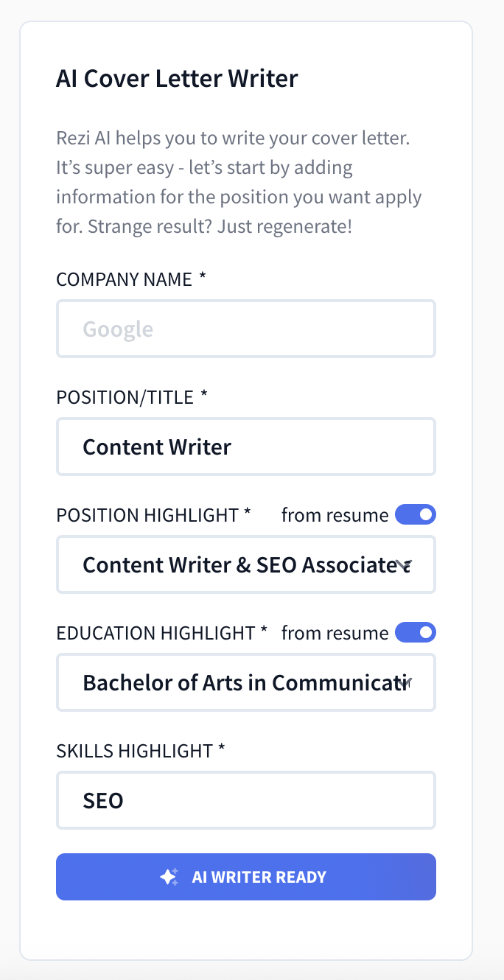504x980 pixels.
Task: Disable the Education Highlight from resume toggle
Action: coord(415,632)
